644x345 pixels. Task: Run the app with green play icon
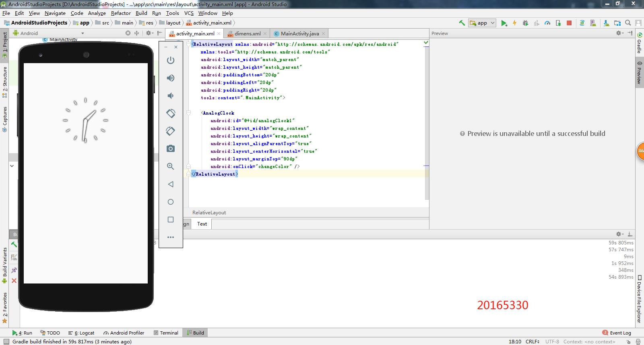504,23
